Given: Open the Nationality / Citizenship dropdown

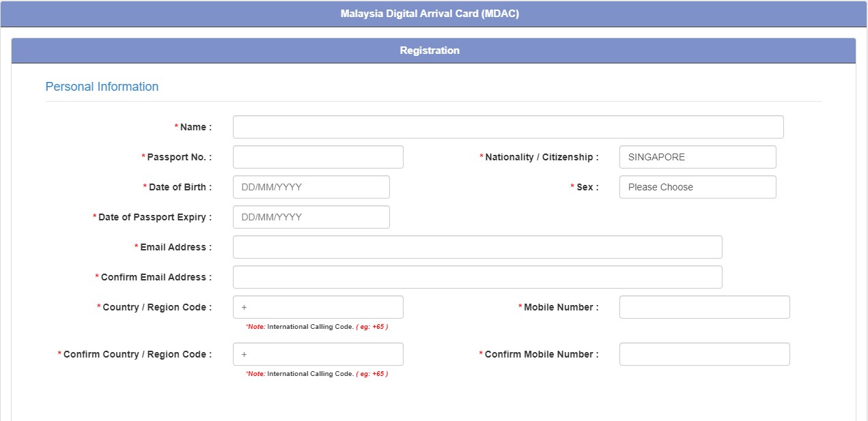Looking at the screenshot, I should [698, 157].
